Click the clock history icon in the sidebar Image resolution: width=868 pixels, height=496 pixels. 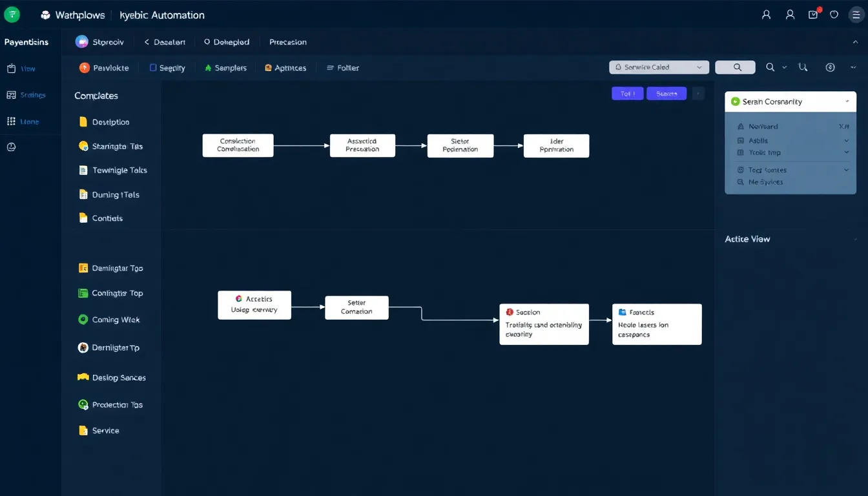[11, 147]
